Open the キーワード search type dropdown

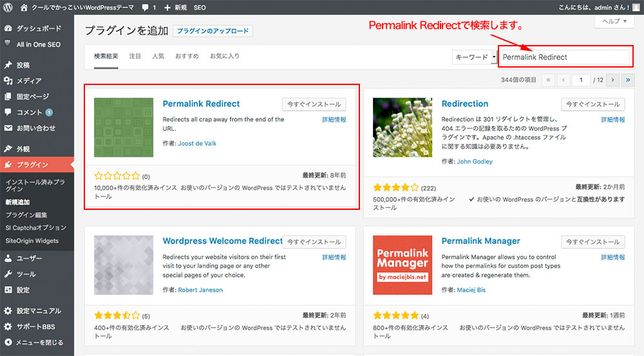pyautogui.click(x=475, y=57)
